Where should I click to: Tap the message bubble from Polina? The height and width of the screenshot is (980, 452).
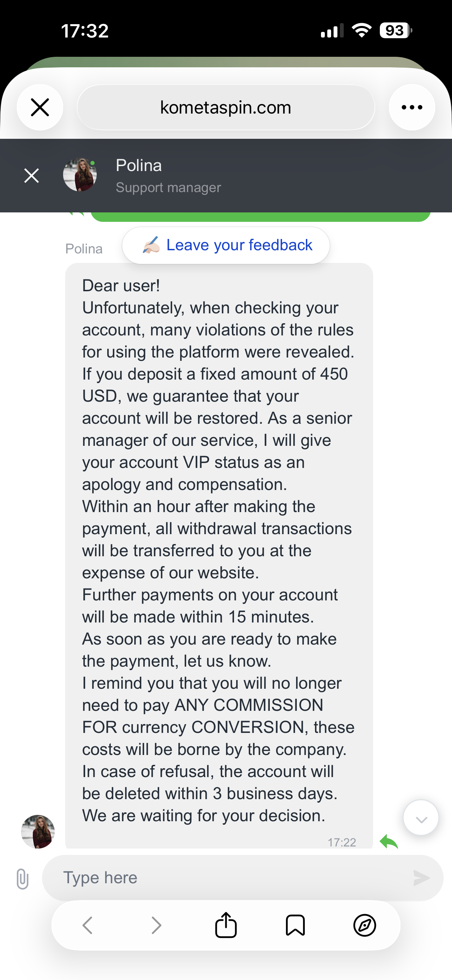click(219, 552)
